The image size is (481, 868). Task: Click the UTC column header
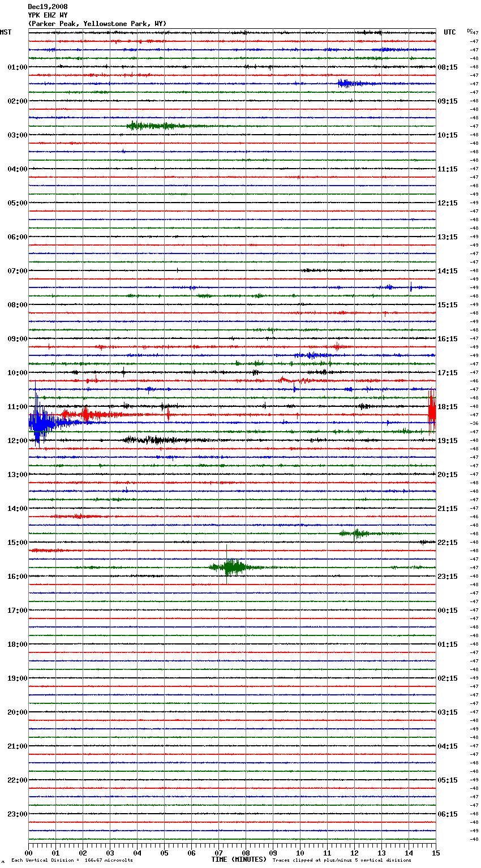click(450, 32)
